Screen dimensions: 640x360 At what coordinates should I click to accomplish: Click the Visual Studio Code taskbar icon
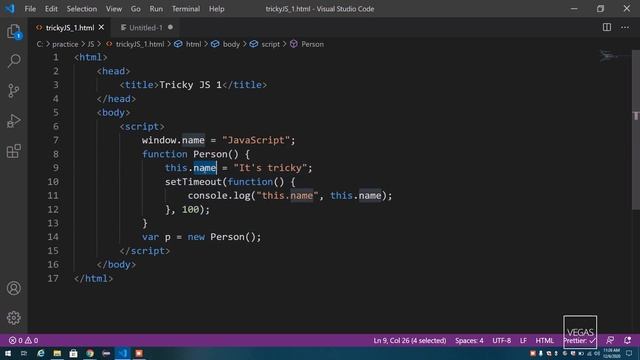click(122, 353)
